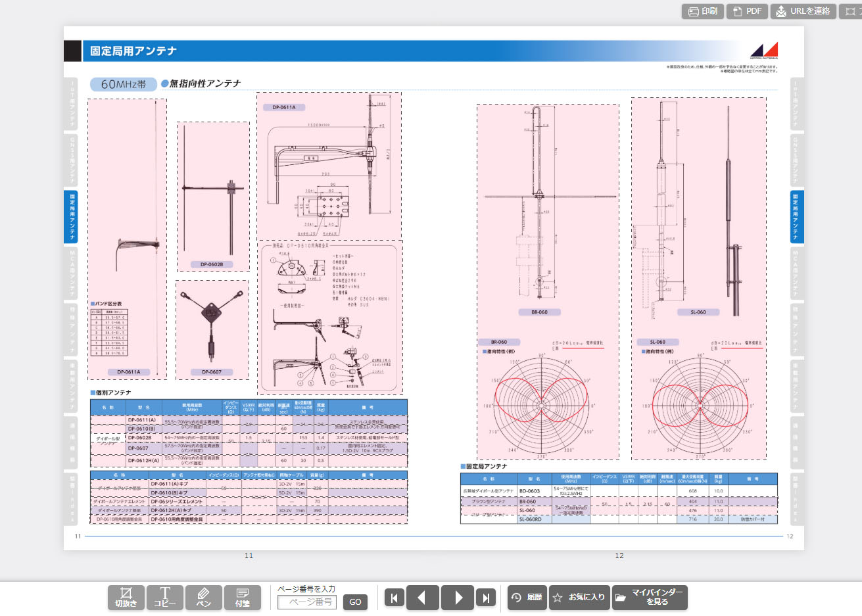The image size is (862, 616).
Task: Choose the ペン pen tool
Action: [x=203, y=598]
